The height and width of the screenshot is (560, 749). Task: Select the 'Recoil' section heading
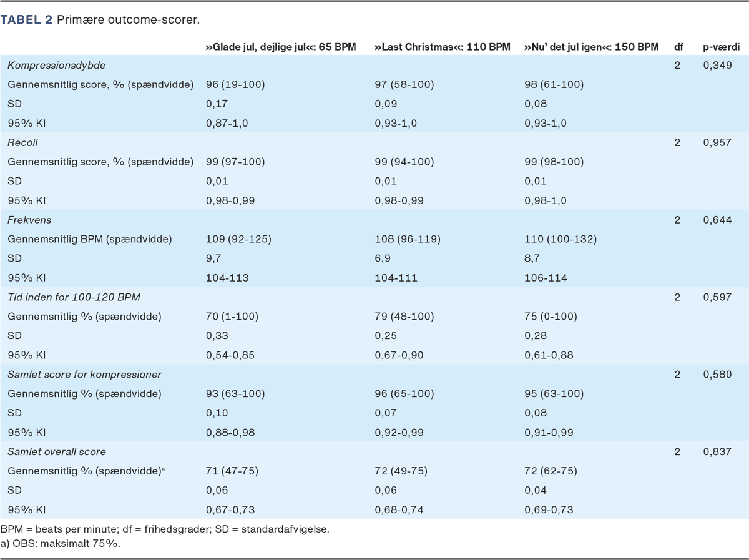click(23, 142)
